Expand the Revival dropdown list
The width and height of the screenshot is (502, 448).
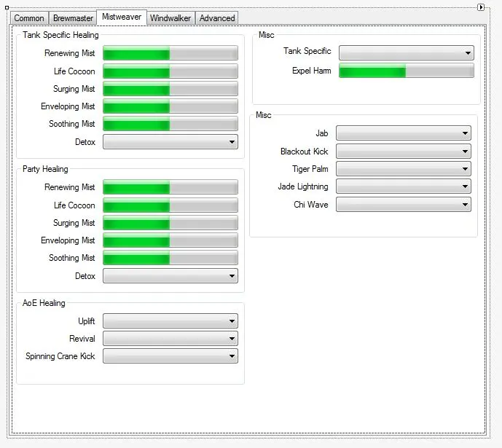click(x=170, y=339)
